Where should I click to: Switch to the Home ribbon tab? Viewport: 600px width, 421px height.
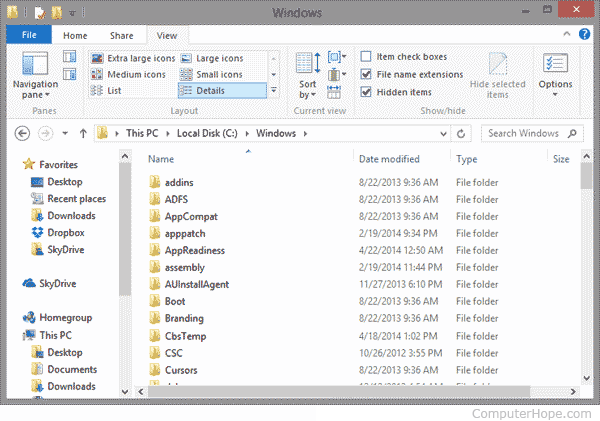[75, 36]
